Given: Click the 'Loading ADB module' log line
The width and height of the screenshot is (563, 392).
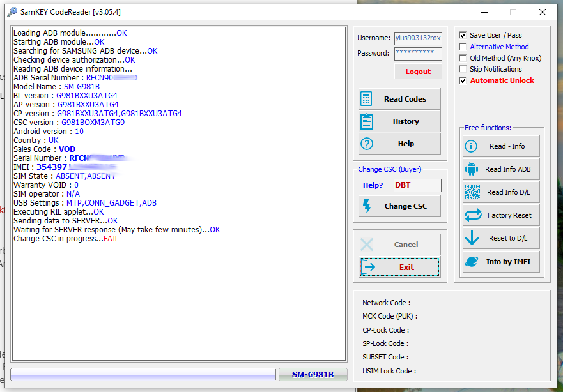Looking at the screenshot, I should 70,33.
